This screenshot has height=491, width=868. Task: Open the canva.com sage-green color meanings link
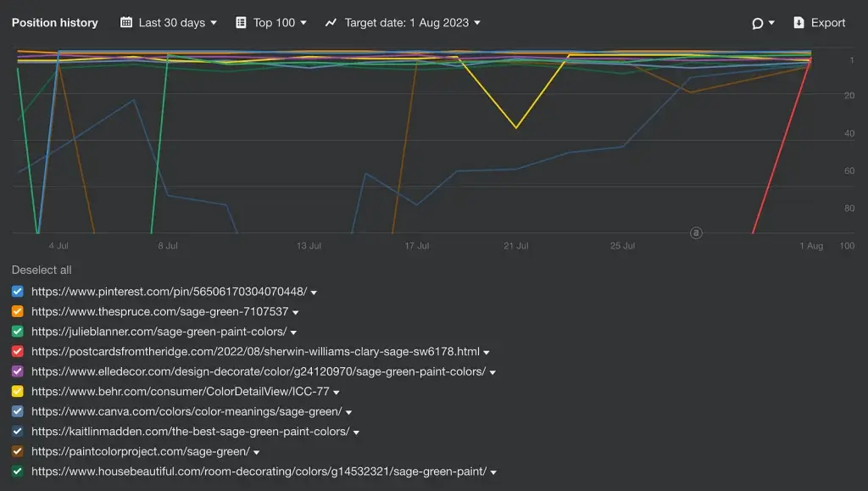coord(186,412)
